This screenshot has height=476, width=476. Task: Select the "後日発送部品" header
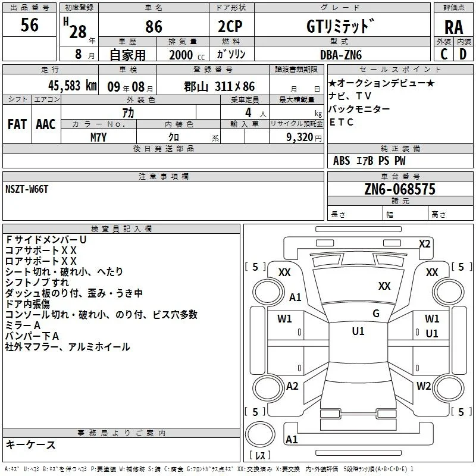(x=163, y=148)
